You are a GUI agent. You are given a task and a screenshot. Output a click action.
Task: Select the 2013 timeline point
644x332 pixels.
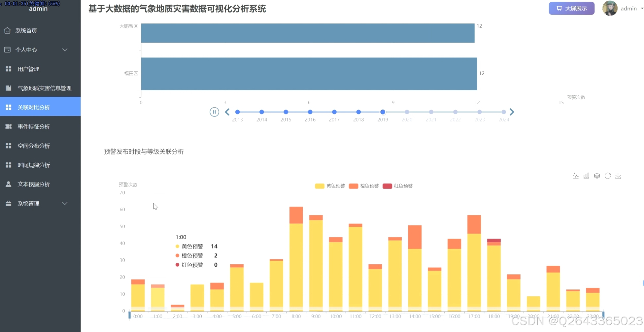[237, 112]
